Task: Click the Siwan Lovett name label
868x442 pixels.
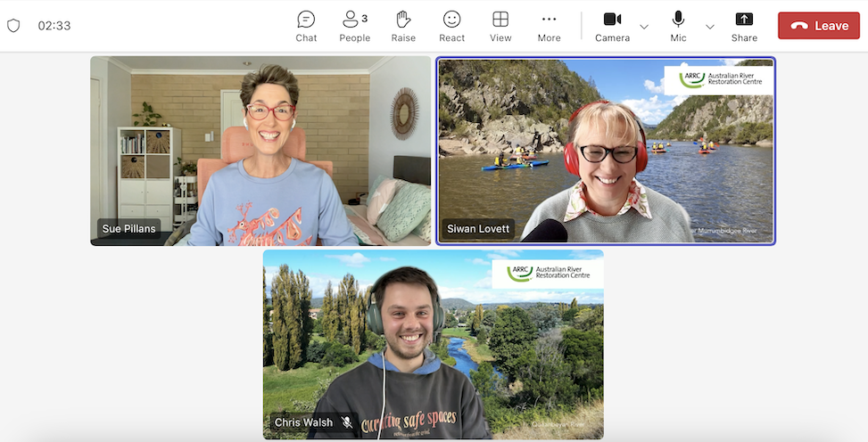Action: 479,229
